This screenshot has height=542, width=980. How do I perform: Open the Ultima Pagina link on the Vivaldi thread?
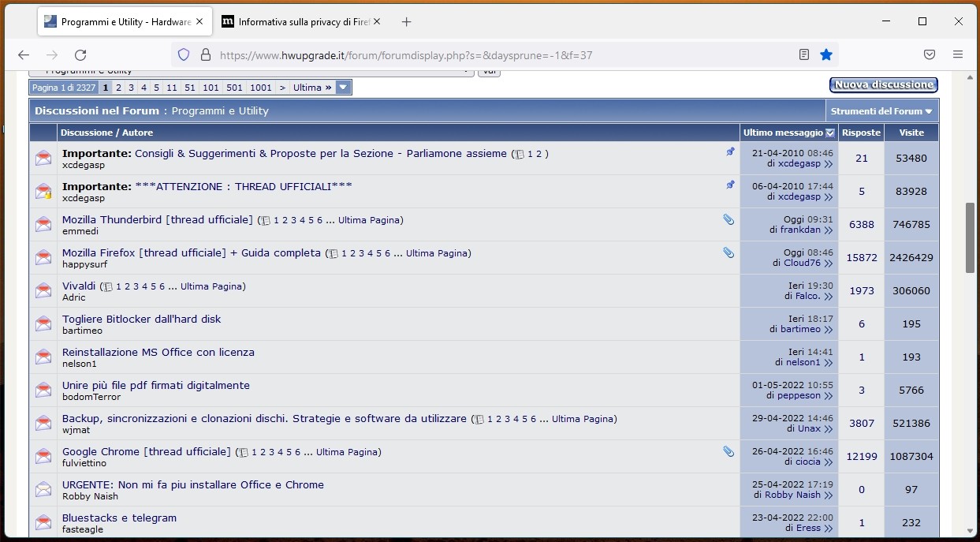click(x=213, y=286)
